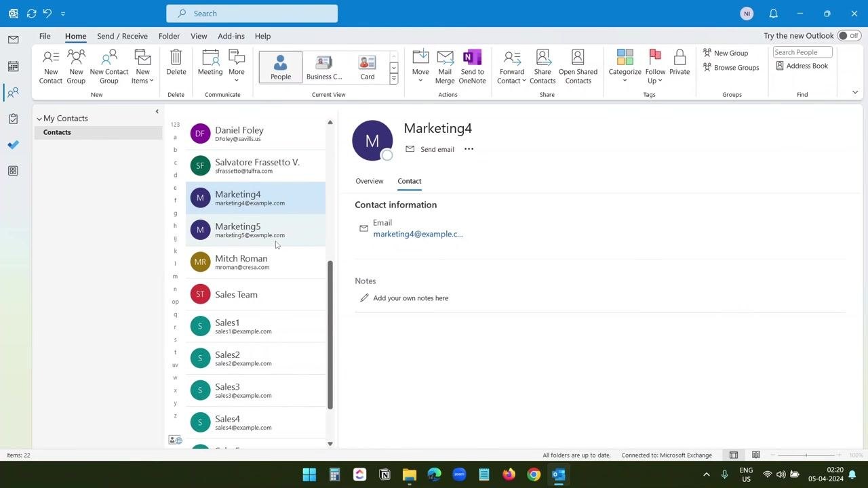Open More Apps grid icon in sidebar
Viewport: 868px width, 488px height.
tap(13, 171)
